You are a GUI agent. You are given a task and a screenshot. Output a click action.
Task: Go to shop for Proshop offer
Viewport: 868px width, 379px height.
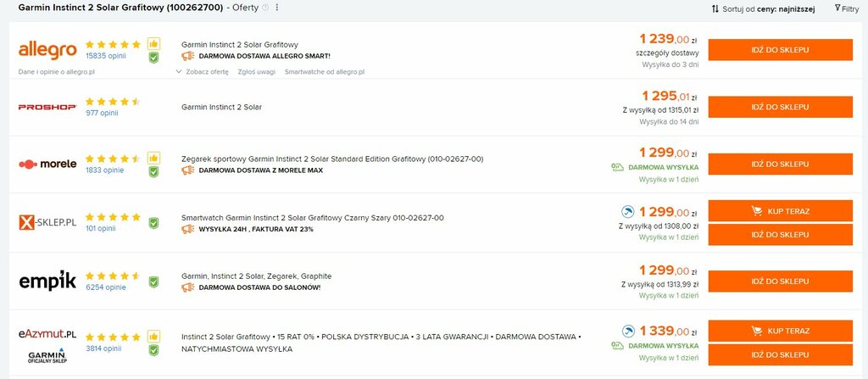point(780,107)
